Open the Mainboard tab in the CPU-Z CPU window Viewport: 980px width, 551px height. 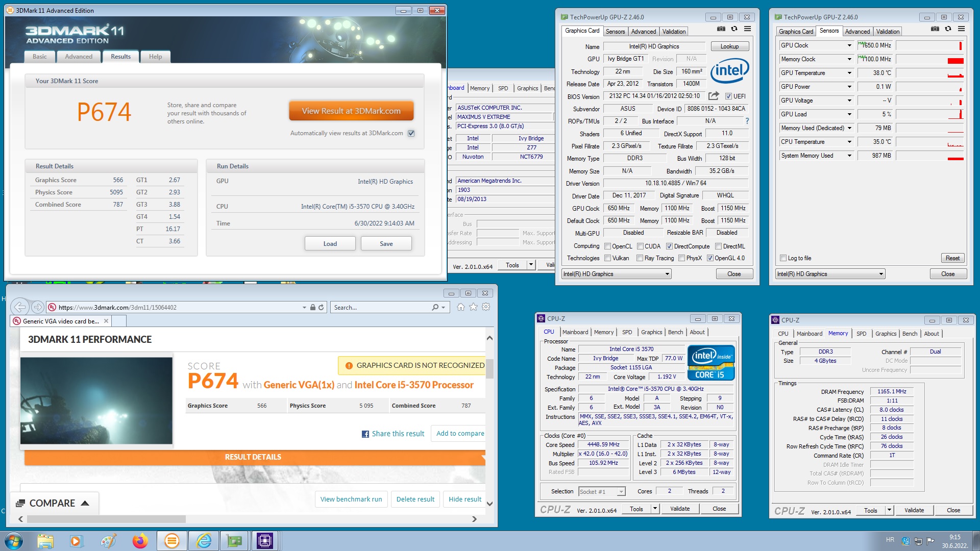tap(575, 332)
